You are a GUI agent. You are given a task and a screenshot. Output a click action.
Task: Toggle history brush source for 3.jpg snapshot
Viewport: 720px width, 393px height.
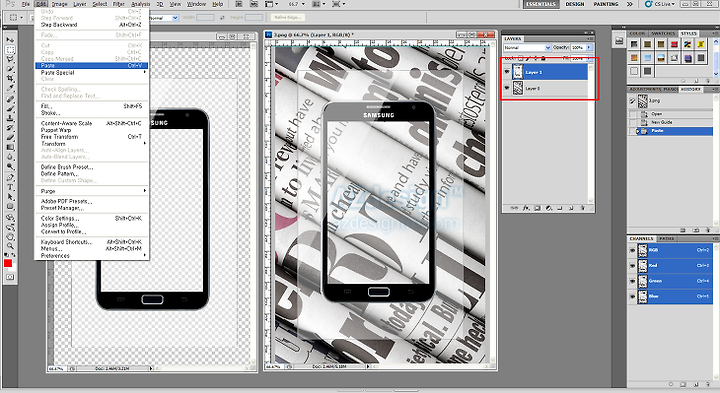pos(632,101)
